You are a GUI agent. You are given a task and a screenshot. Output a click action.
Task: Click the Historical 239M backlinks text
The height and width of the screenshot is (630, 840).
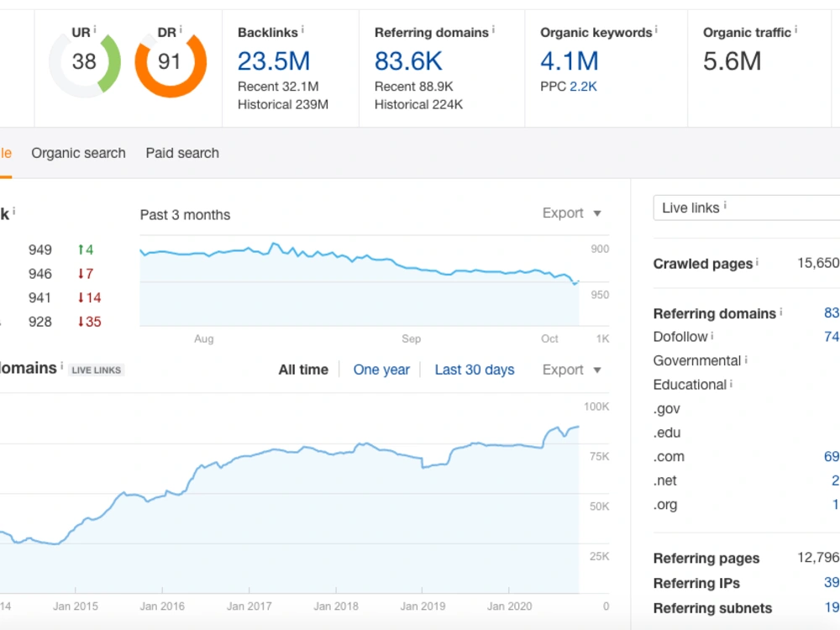click(x=283, y=104)
